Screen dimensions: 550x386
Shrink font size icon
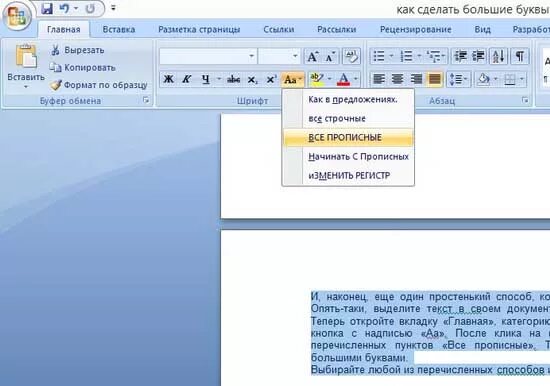tap(330, 56)
